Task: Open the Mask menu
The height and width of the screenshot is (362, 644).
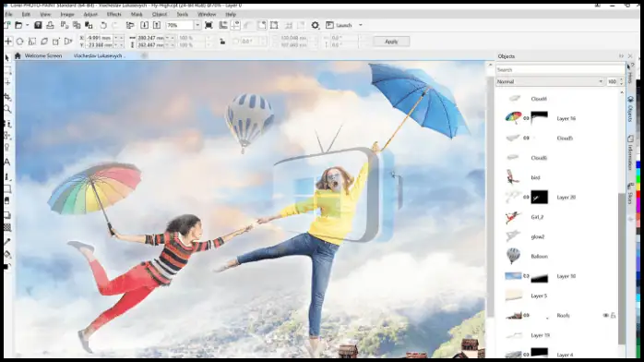Action: click(x=137, y=15)
